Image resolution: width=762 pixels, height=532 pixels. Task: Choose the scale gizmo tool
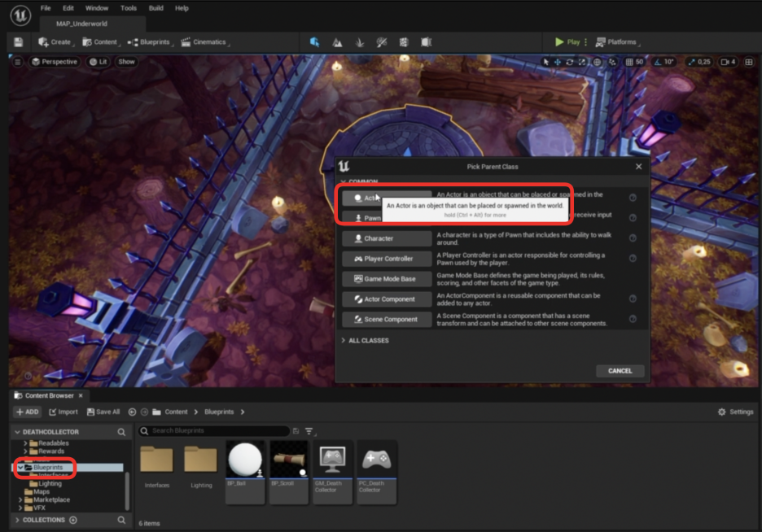click(x=582, y=62)
